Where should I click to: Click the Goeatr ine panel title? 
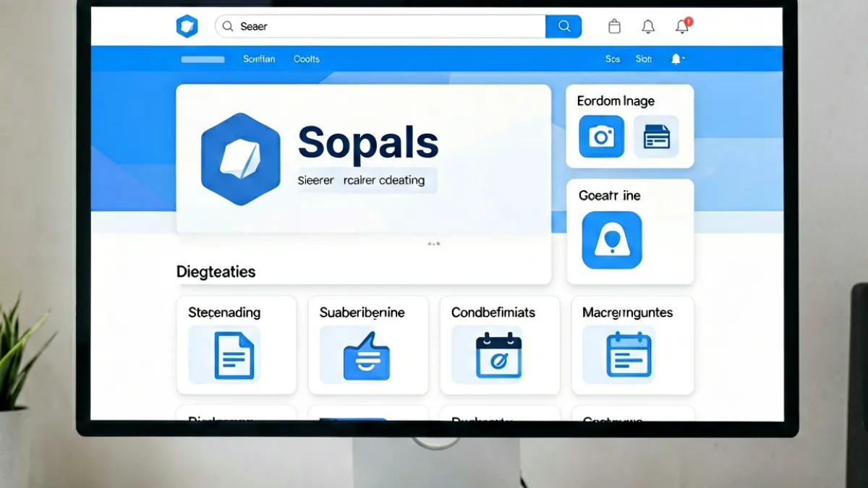pyautogui.click(x=610, y=195)
